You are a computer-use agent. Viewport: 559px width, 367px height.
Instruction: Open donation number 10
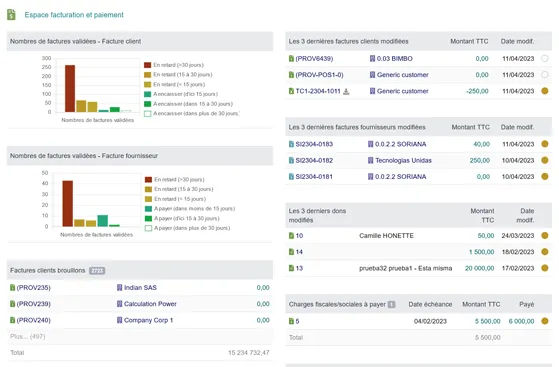pos(299,236)
